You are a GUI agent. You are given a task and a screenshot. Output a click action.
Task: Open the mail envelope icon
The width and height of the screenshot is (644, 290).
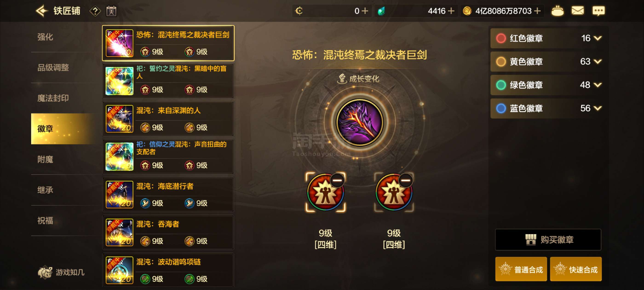point(578,11)
